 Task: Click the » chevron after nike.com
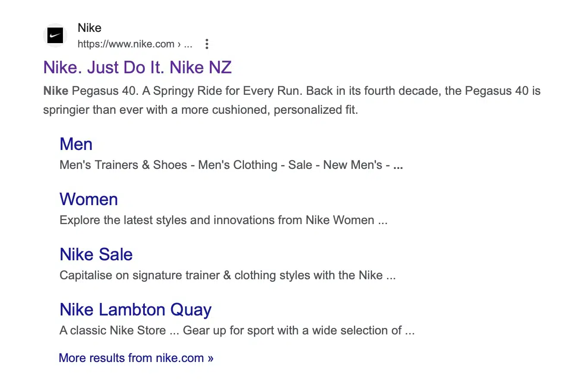pyautogui.click(x=210, y=359)
